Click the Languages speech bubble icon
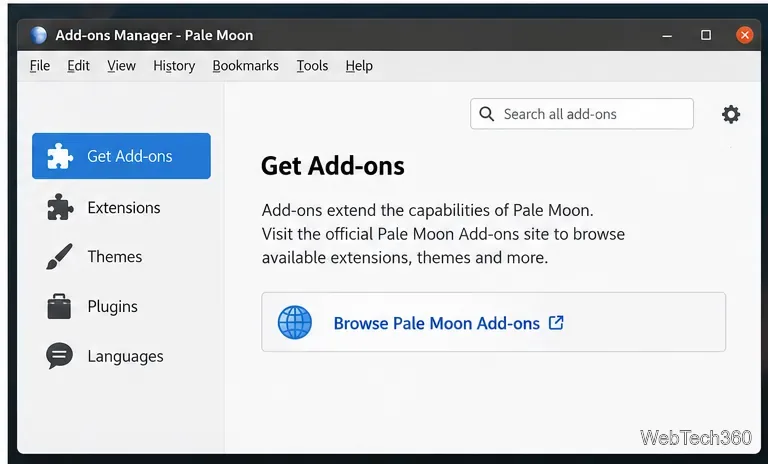 (x=59, y=355)
